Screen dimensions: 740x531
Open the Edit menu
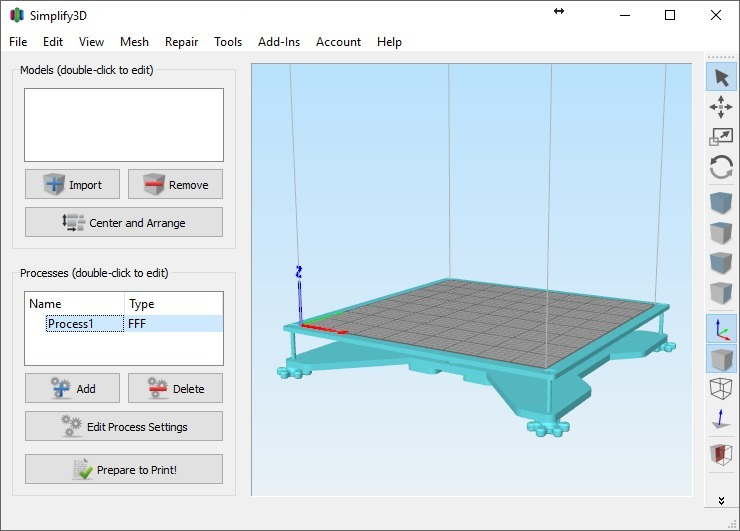point(53,42)
